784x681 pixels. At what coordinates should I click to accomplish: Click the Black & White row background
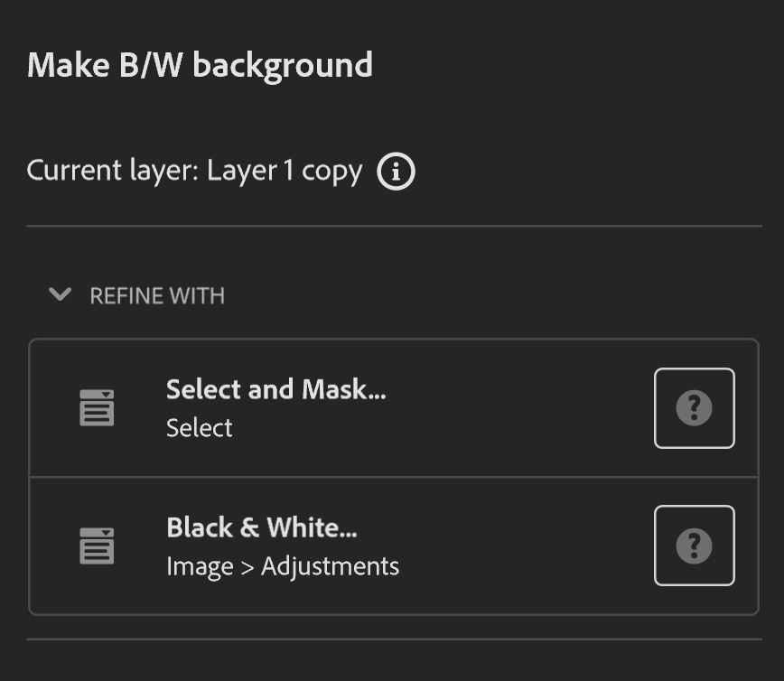(394, 546)
